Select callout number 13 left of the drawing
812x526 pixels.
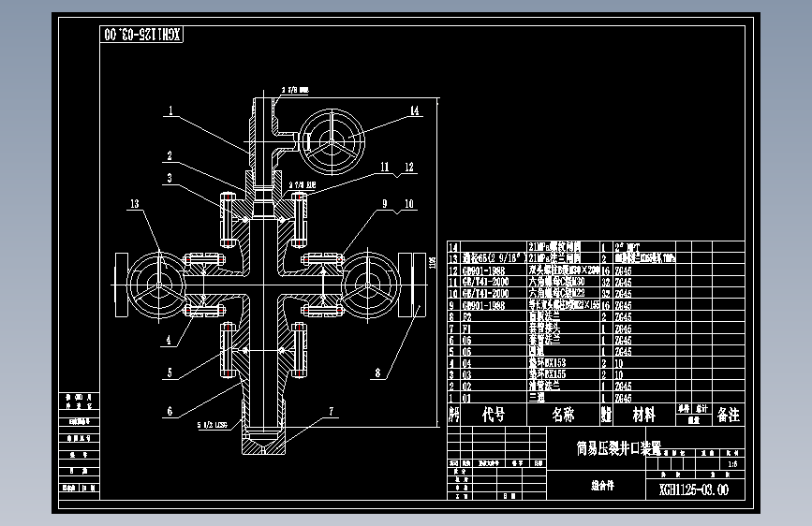135,204
